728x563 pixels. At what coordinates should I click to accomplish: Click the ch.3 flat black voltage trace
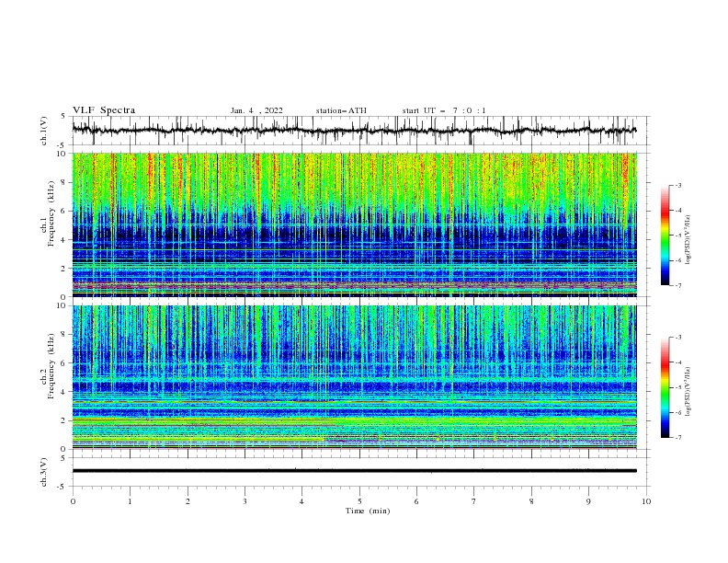(x=354, y=471)
